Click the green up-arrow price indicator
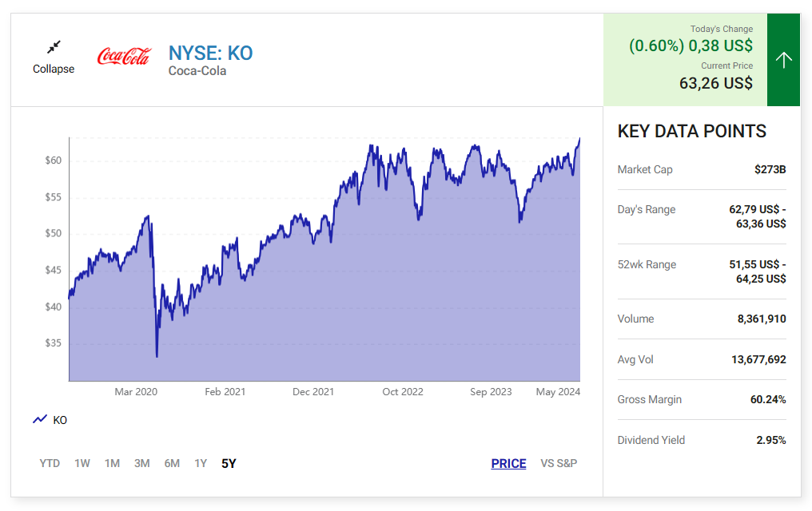Viewport: 812px width, 511px height. [783, 60]
